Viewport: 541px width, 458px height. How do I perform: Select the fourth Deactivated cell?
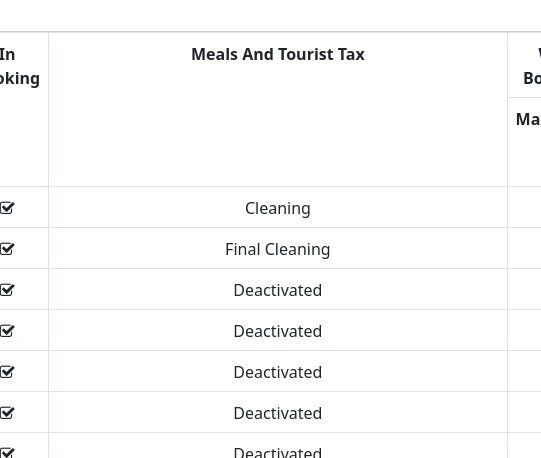(278, 412)
